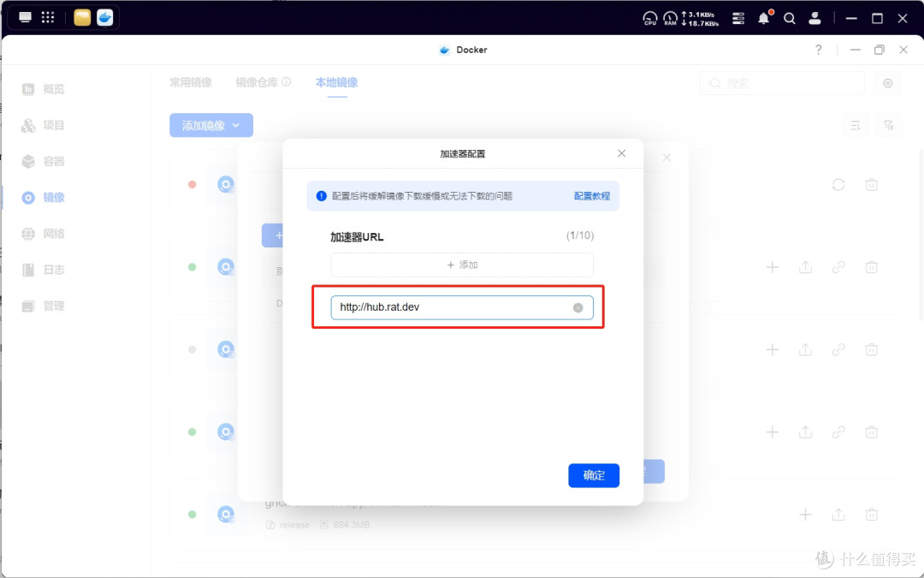Clear the hub.rat.dev URL field
924x578 pixels.
click(578, 307)
